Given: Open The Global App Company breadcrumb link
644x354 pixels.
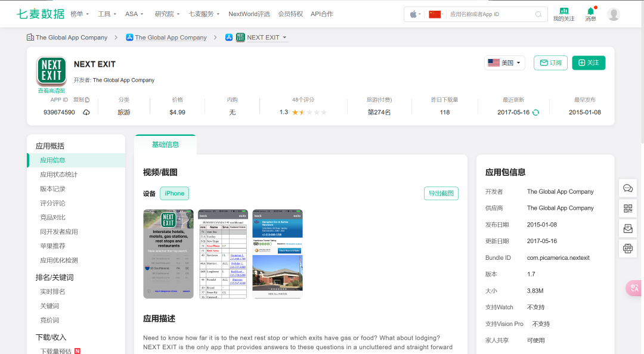Looking at the screenshot, I should point(72,38).
